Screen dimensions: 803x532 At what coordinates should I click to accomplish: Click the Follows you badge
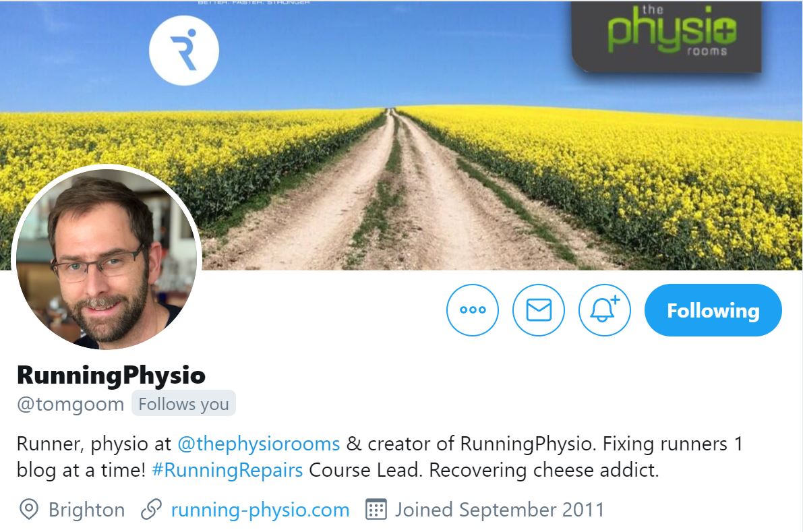pos(183,403)
